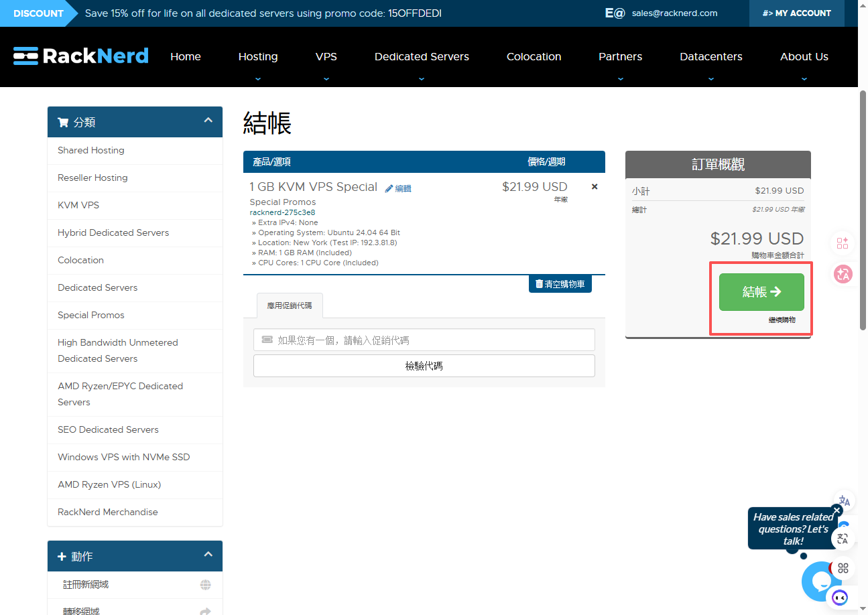The width and height of the screenshot is (868, 615).
Task: Click the purple robot face assistant icon
Action: tap(840, 598)
